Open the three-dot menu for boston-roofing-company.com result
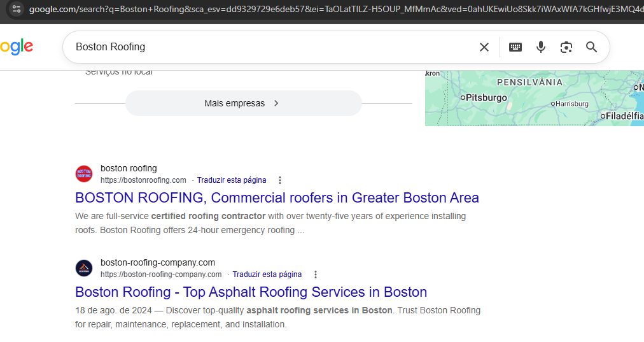 point(316,274)
